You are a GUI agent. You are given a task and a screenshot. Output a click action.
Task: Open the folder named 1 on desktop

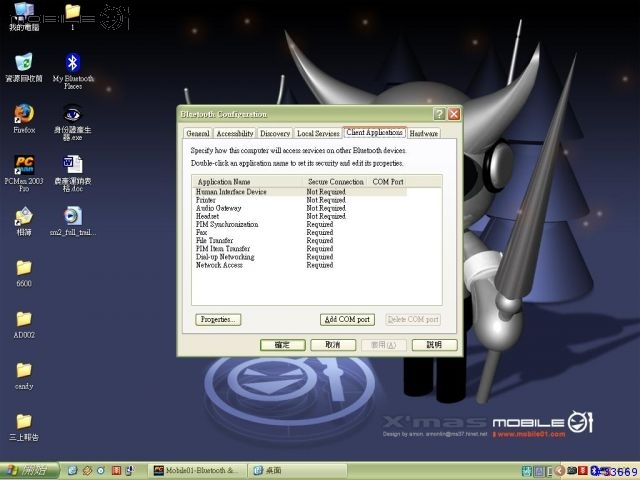73,17
